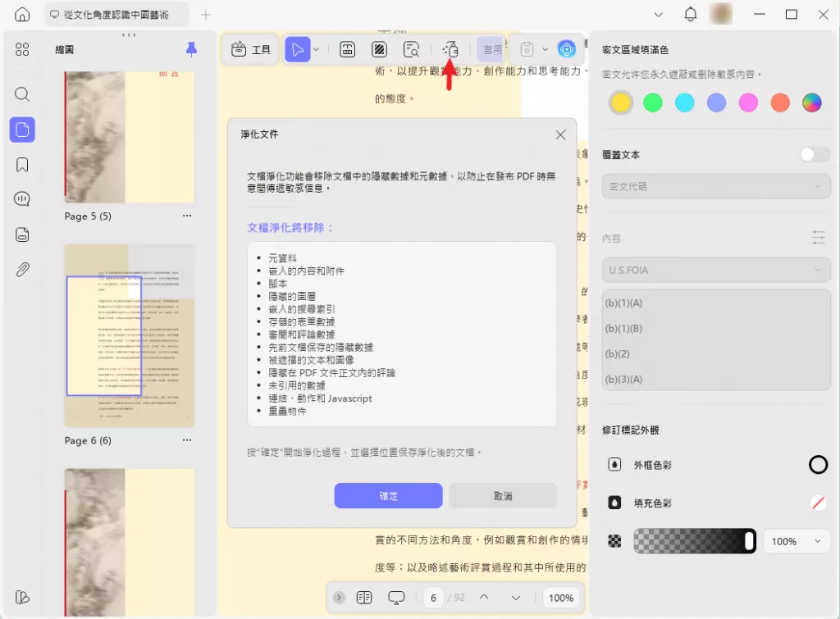This screenshot has width=840, height=619.
Task: Open the bookmarks panel in left sidebar
Action: tap(22, 164)
